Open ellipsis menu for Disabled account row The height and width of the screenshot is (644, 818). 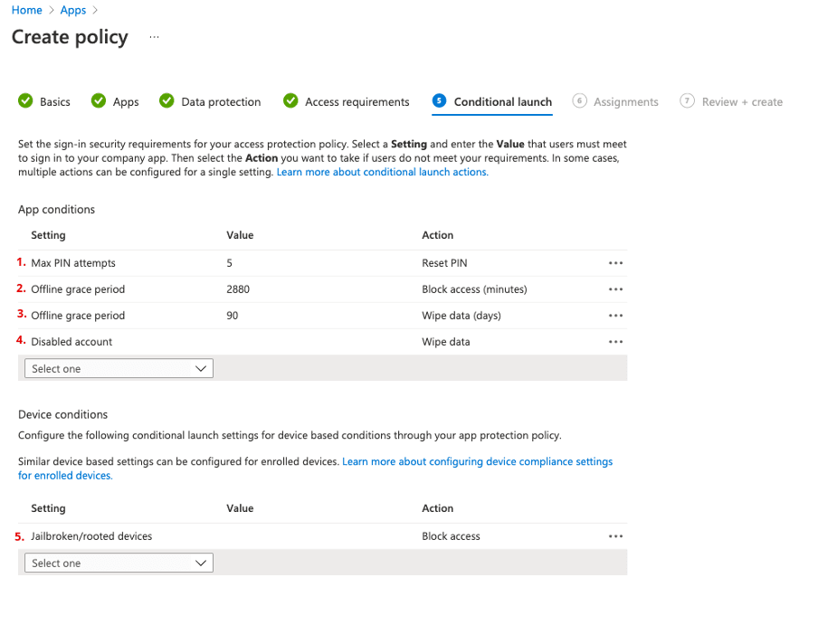coord(615,342)
